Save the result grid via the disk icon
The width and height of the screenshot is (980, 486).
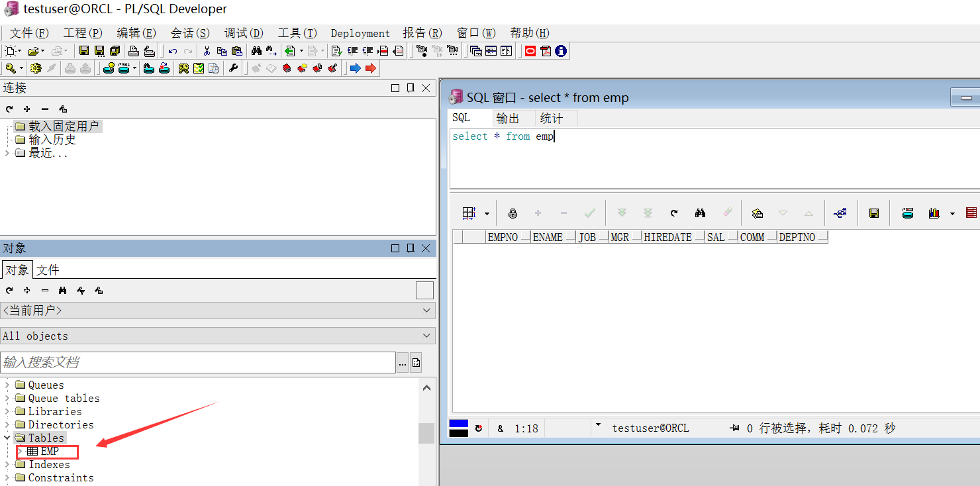(874, 213)
